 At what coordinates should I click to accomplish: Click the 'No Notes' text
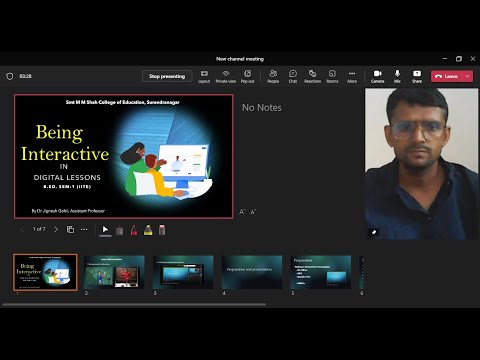coord(262,108)
